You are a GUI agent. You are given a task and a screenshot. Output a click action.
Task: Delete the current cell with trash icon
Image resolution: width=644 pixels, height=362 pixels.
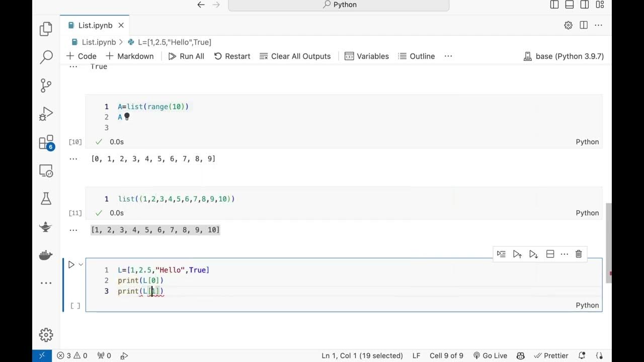[579, 254]
